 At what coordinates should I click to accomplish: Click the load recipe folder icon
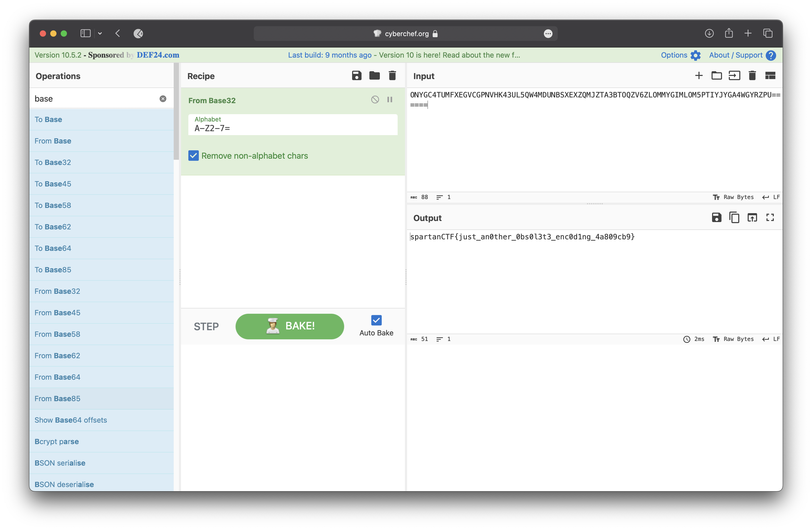pos(375,76)
